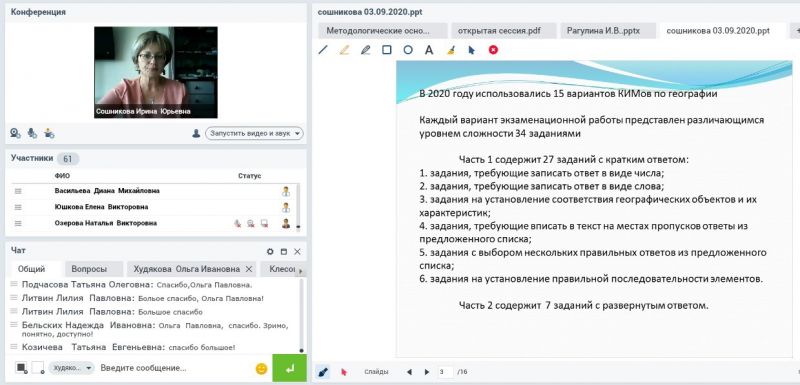Switch to Вопросы chat tab

(x=89, y=269)
